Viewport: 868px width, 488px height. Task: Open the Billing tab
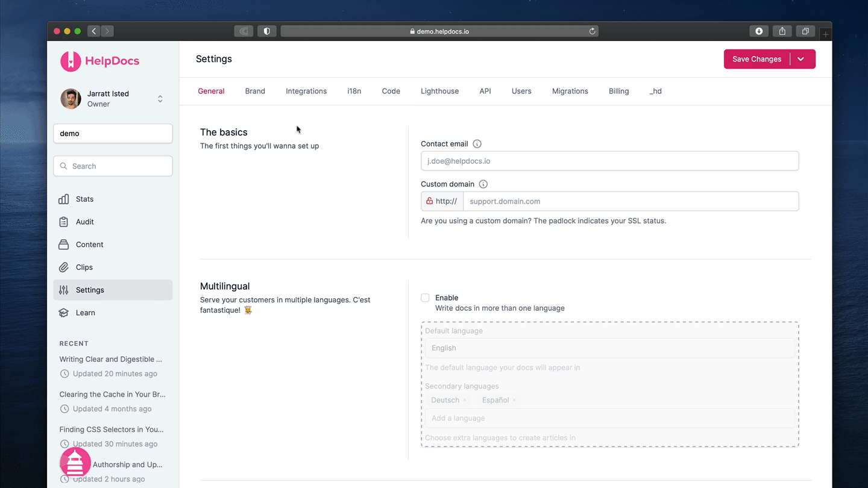(x=619, y=92)
